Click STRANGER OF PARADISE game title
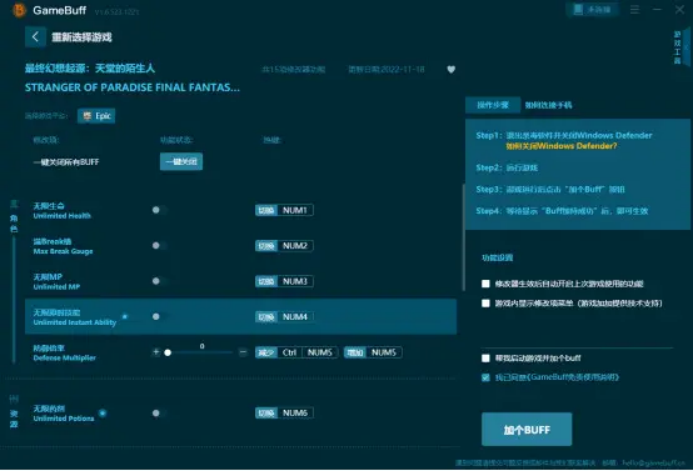This screenshot has width=693, height=472. [132, 88]
